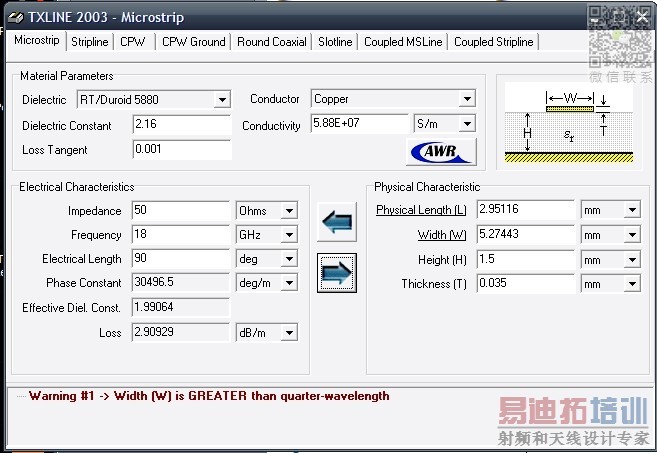Click the left arrow analyze button

coord(337,222)
